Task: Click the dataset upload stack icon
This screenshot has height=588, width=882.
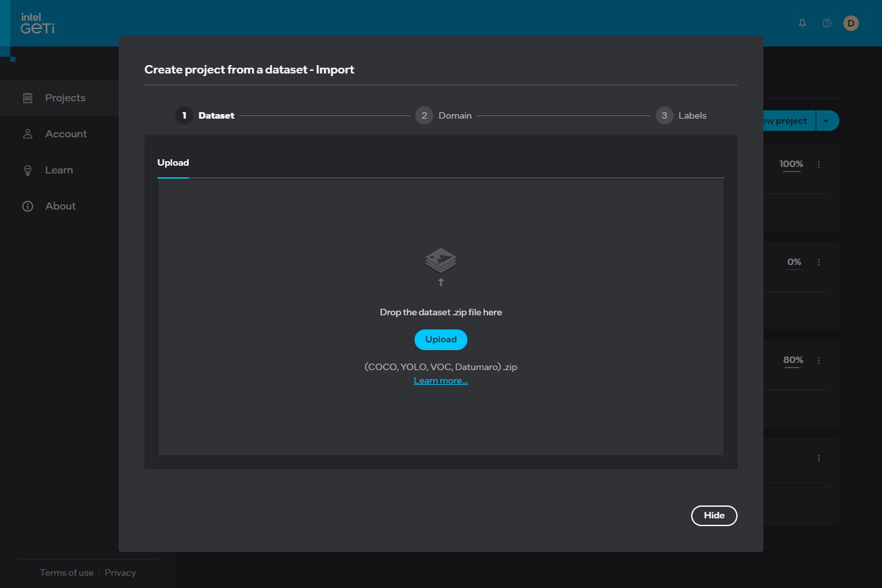Action: (x=441, y=261)
